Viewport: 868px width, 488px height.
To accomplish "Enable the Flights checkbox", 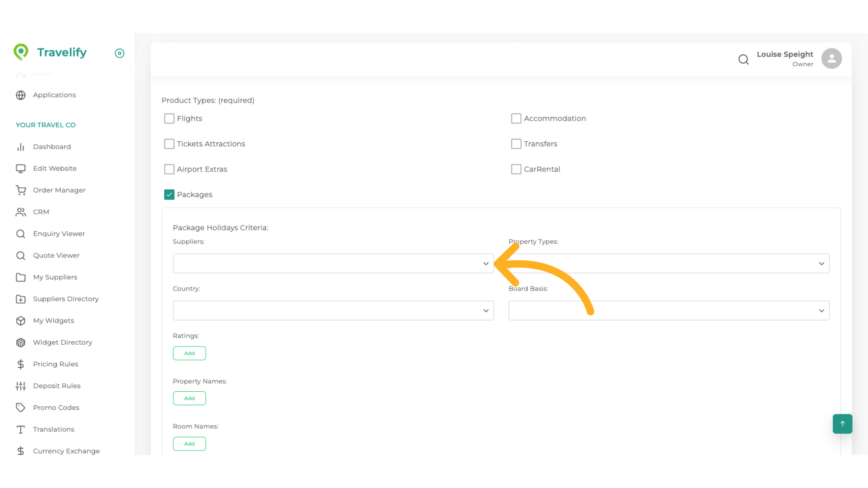I will tap(169, 118).
